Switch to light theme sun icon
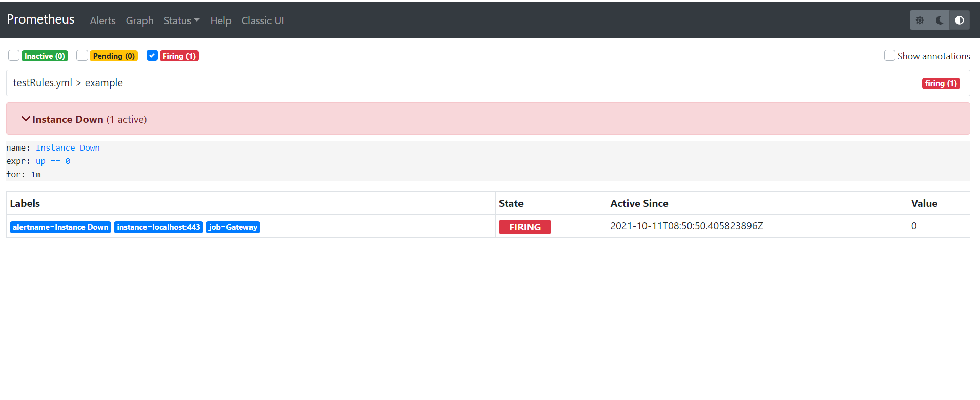This screenshot has height=400, width=980. 920,20
